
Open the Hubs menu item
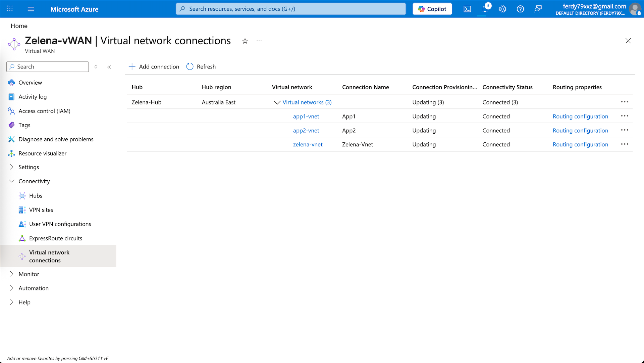36,196
